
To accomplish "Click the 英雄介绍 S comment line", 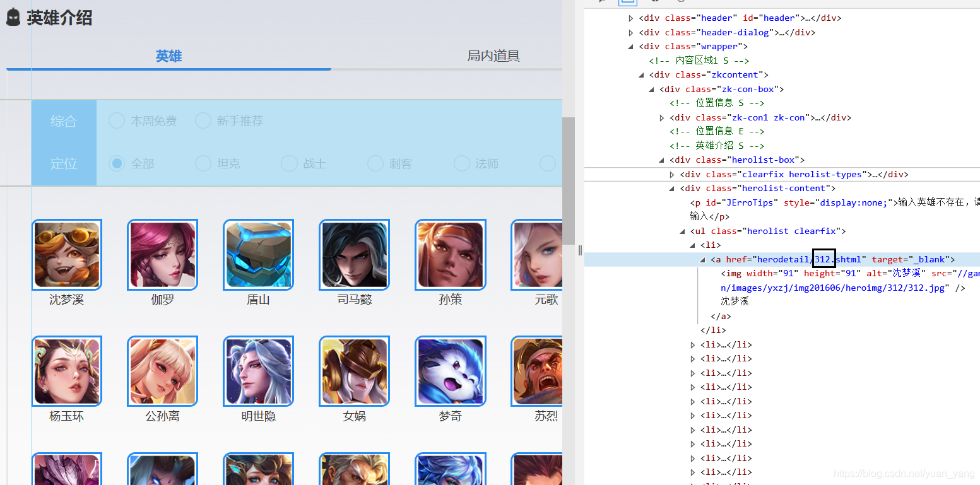I will (x=717, y=146).
